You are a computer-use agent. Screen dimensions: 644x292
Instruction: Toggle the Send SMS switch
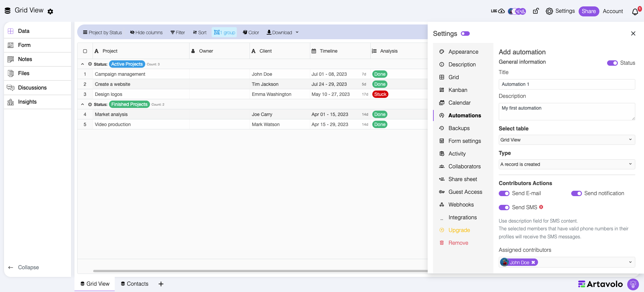[504, 208]
